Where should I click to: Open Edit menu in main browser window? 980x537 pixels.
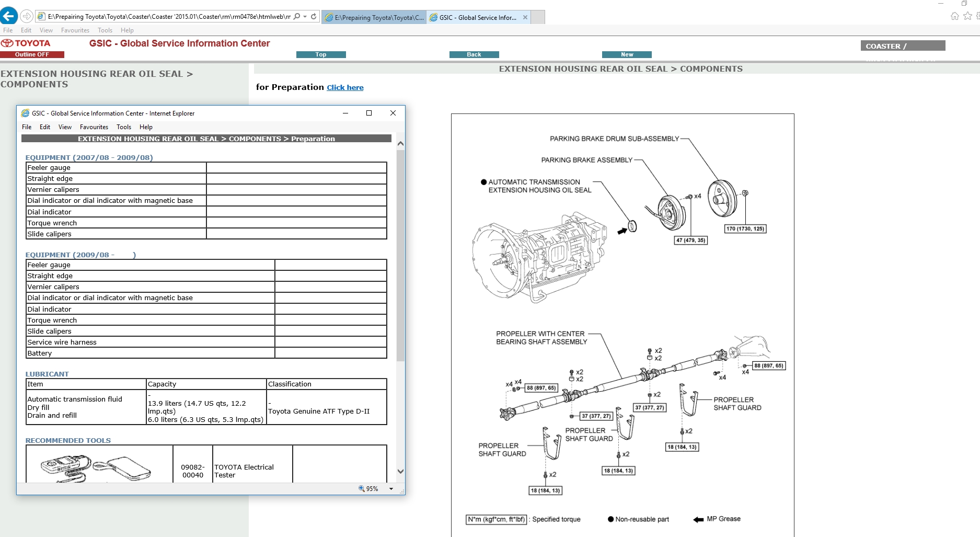pos(26,30)
